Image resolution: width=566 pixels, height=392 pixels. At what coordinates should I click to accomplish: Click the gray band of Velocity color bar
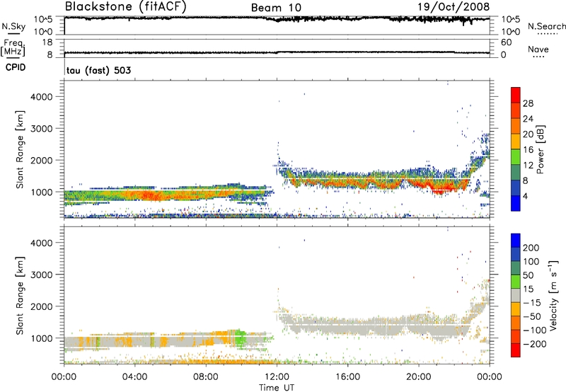pyautogui.click(x=516, y=295)
